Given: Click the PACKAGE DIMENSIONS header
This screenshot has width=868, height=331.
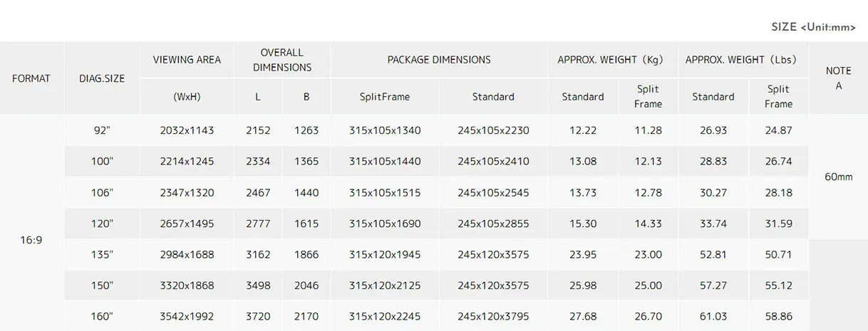Looking at the screenshot, I should point(439,60).
